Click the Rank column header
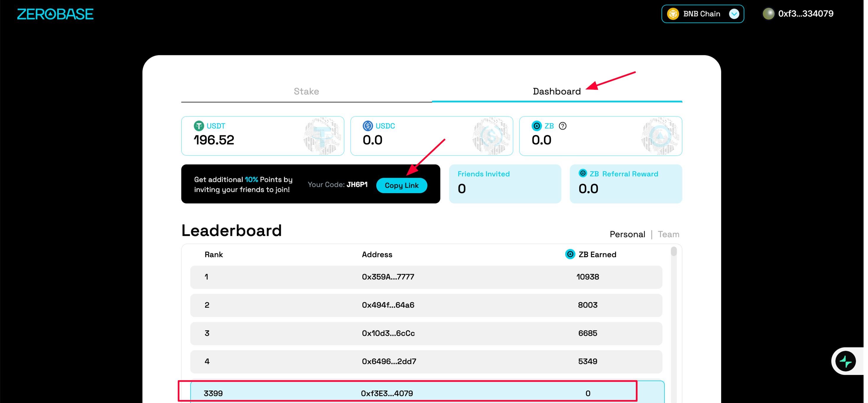The height and width of the screenshot is (403, 868). (x=214, y=254)
